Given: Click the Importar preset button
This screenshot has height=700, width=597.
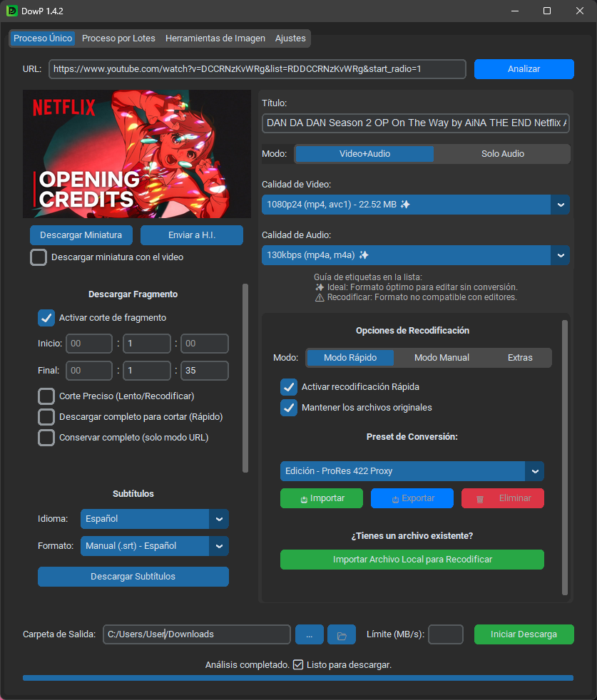Looking at the screenshot, I should 322,499.
